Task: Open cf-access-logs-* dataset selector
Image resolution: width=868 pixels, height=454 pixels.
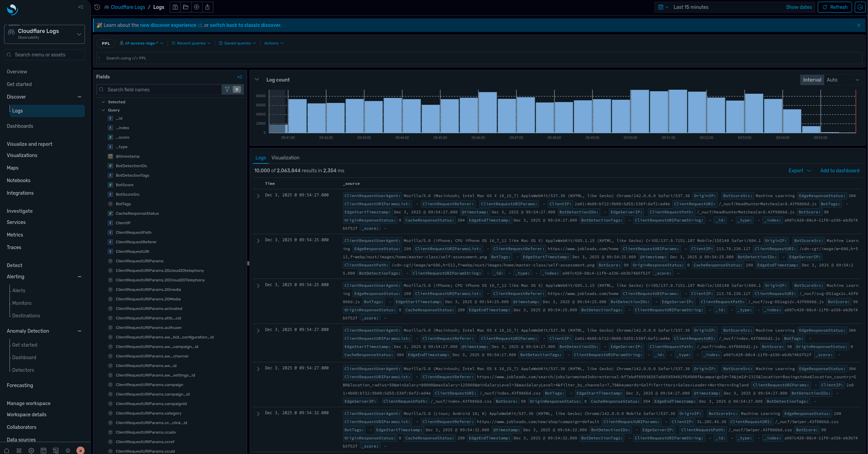Action: click(x=141, y=43)
